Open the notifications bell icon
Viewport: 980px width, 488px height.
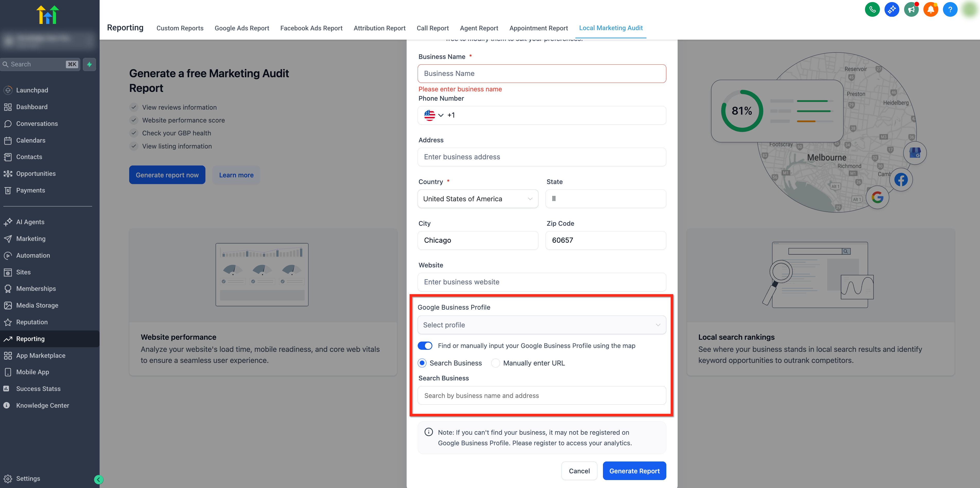point(931,10)
